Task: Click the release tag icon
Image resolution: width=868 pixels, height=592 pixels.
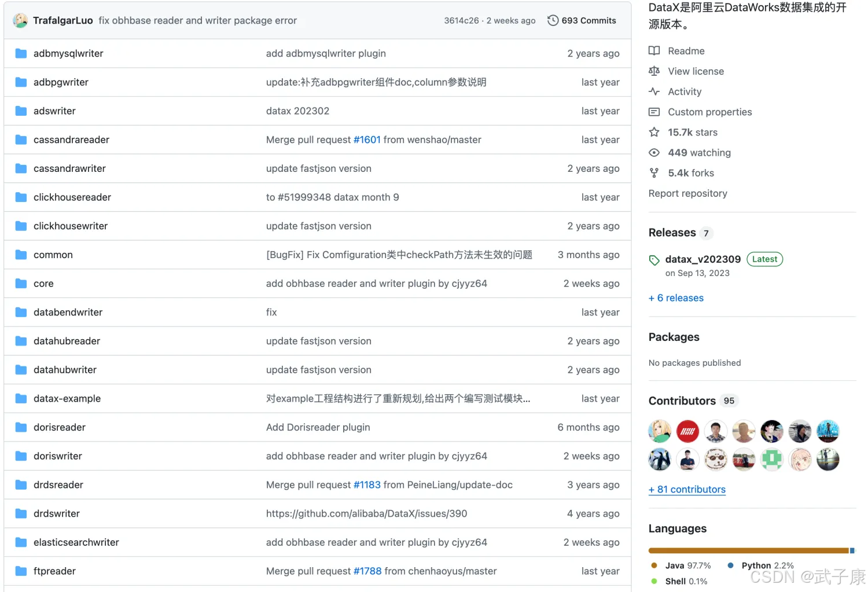Action: pyautogui.click(x=654, y=260)
